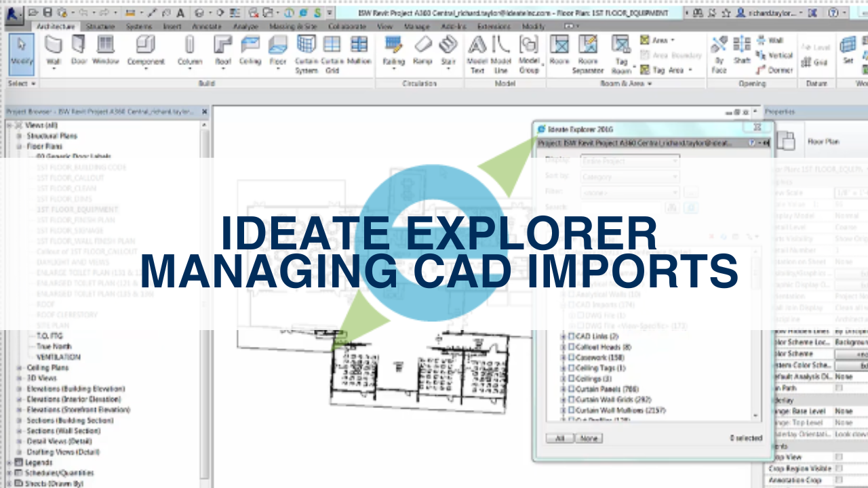This screenshot has width=868, height=488.
Task: Activate the By Face opening tool
Action: pyautogui.click(x=719, y=54)
